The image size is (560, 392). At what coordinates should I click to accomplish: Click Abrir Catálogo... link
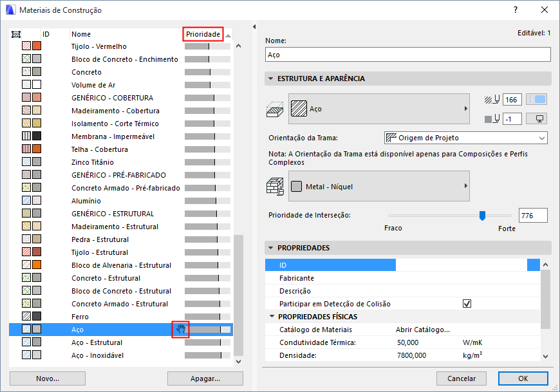click(x=422, y=330)
